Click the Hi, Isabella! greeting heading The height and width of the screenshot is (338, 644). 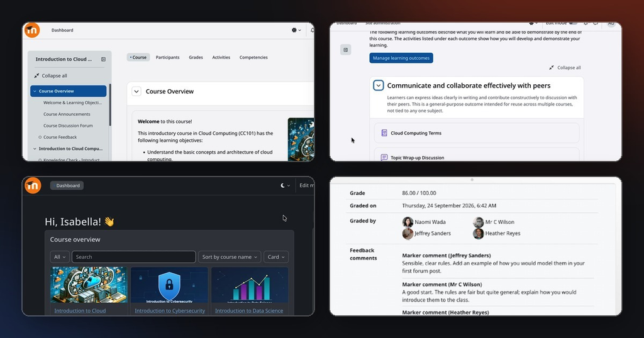pos(79,222)
